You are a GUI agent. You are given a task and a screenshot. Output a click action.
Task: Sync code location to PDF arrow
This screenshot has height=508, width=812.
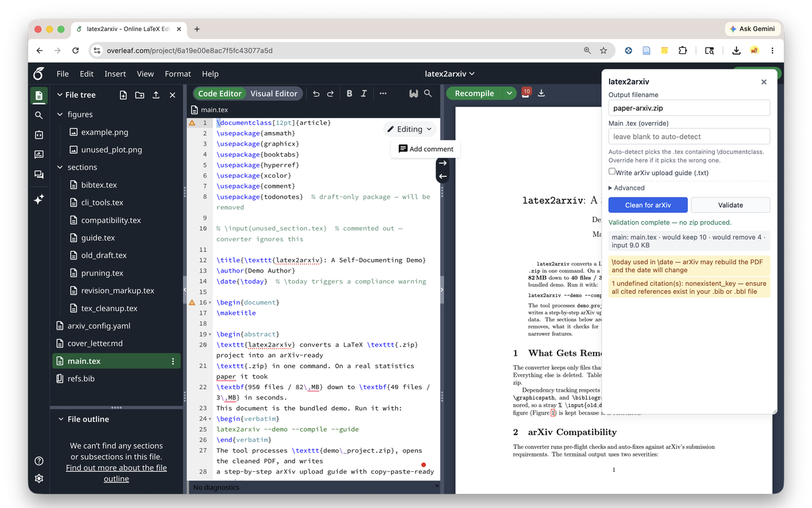point(443,164)
